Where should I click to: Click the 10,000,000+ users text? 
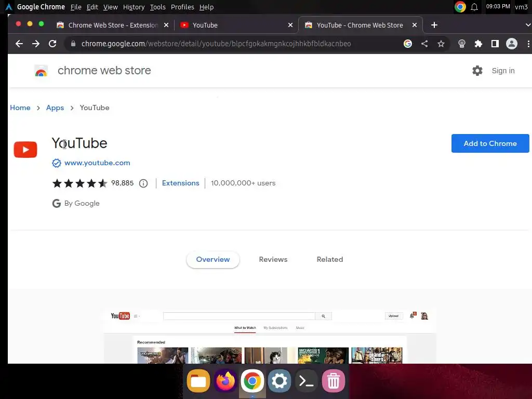click(243, 183)
